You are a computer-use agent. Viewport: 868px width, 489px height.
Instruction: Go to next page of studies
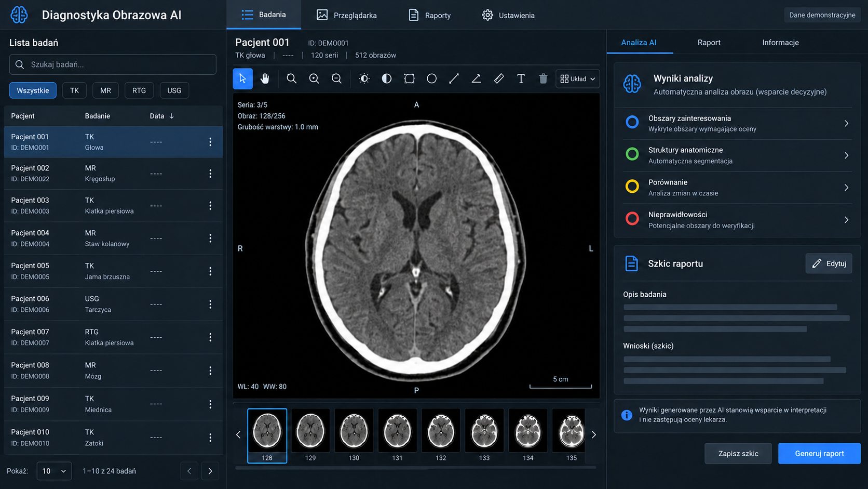210,471
